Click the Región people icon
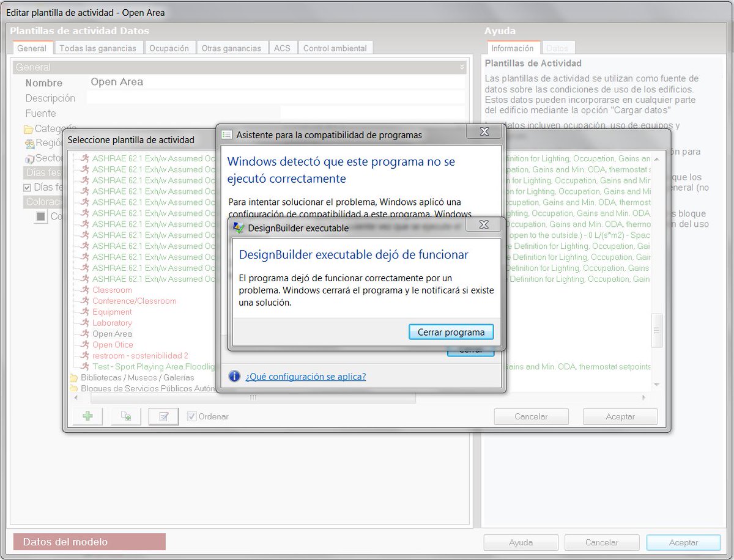The image size is (734, 560). click(x=29, y=144)
